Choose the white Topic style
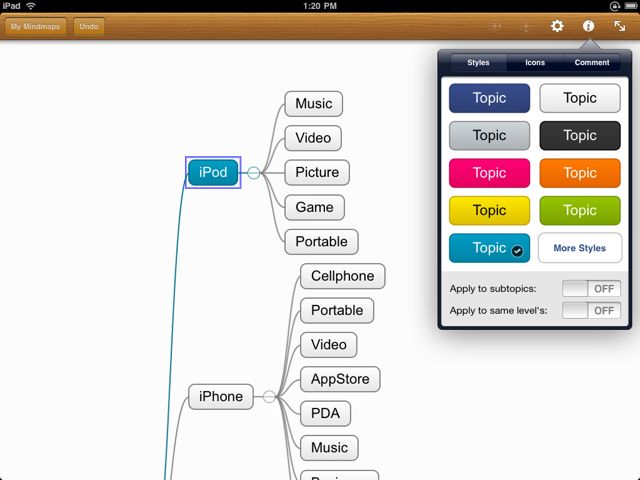The image size is (640, 480). pos(580,98)
